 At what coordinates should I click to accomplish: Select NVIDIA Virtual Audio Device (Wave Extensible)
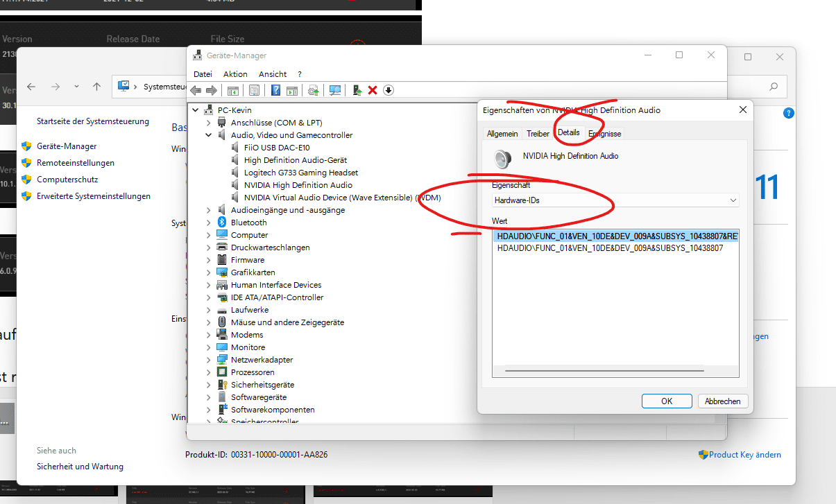pyautogui.click(x=343, y=198)
